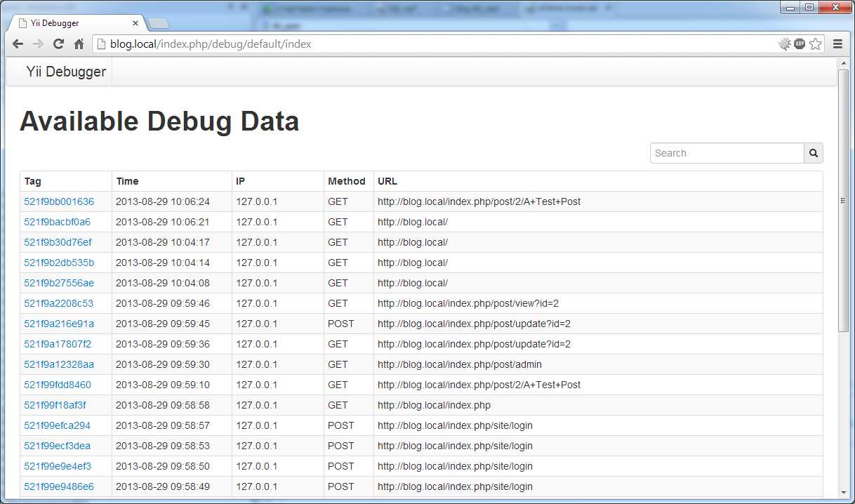Image resolution: width=855 pixels, height=504 pixels.
Task: Open debug tag 521f9bacbf0a6
Action: coord(58,222)
